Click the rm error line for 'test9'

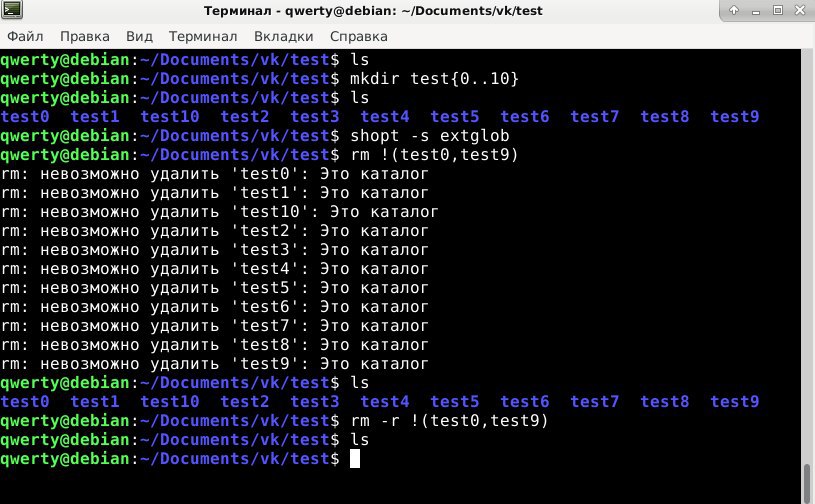[x=214, y=364]
